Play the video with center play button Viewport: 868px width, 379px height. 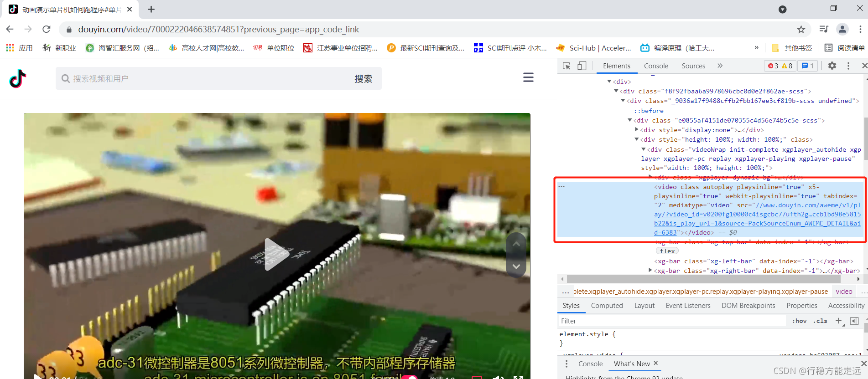(x=277, y=254)
